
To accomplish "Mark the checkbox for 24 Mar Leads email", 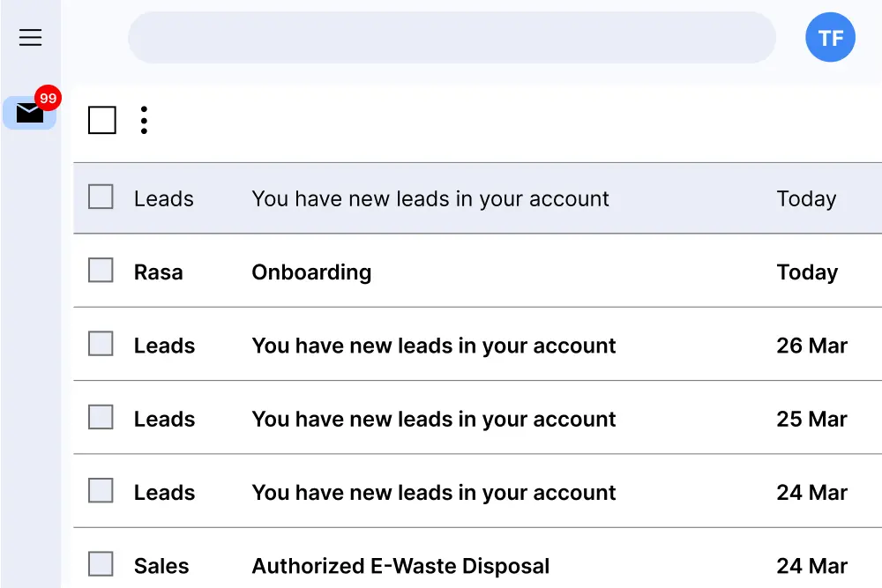I will (x=101, y=491).
